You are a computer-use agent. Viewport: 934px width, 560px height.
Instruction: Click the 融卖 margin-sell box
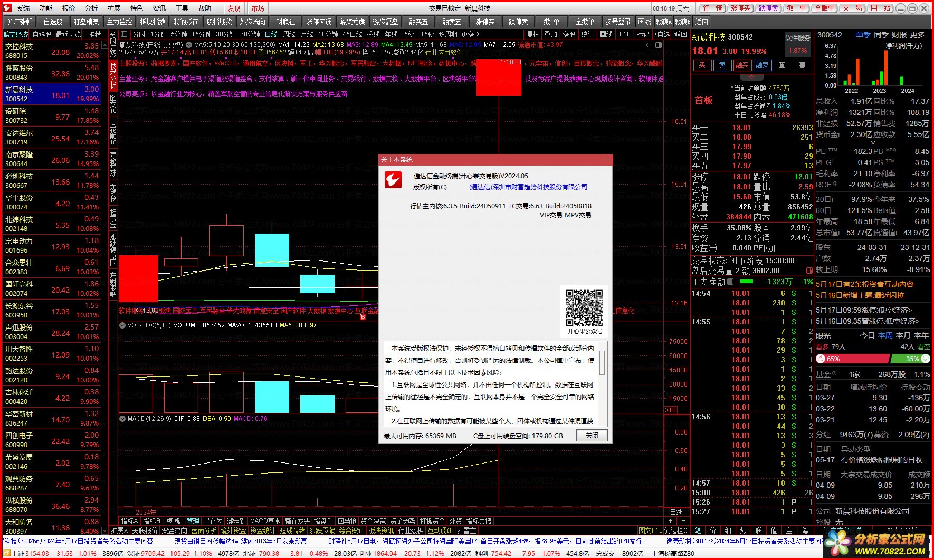762,65
